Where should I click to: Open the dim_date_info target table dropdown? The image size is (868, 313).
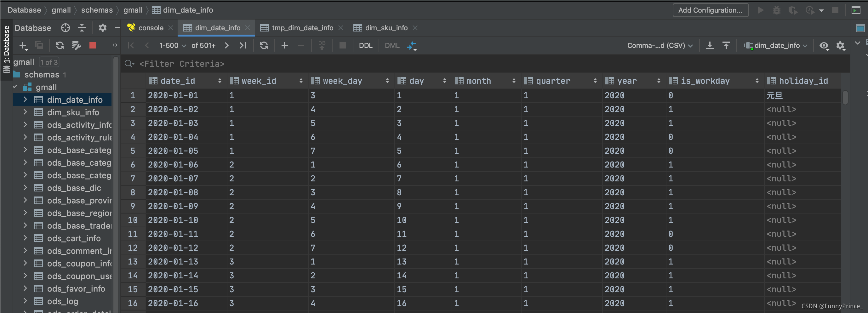click(x=776, y=45)
